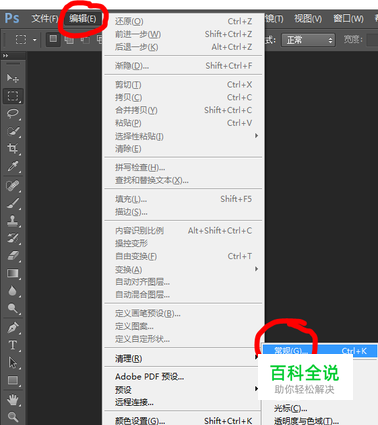This screenshot has height=425, width=378.
Task: Choose 描边(S)... menu item
Action: [183, 212]
